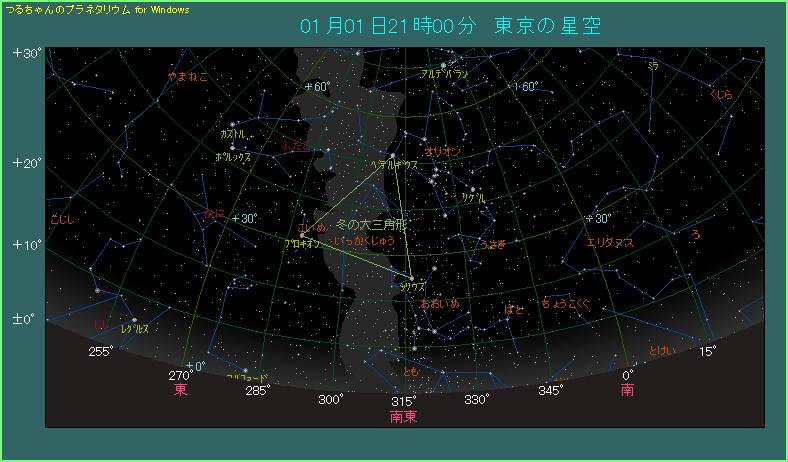This screenshot has height=462, width=788.
Task: Click the +30° altitude scale label
Action: 26,53
